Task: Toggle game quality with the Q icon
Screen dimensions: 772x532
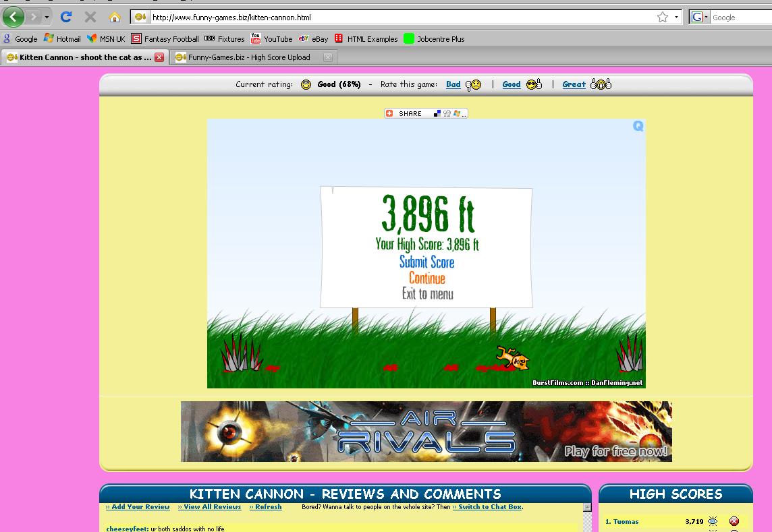Action: [638, 126]
